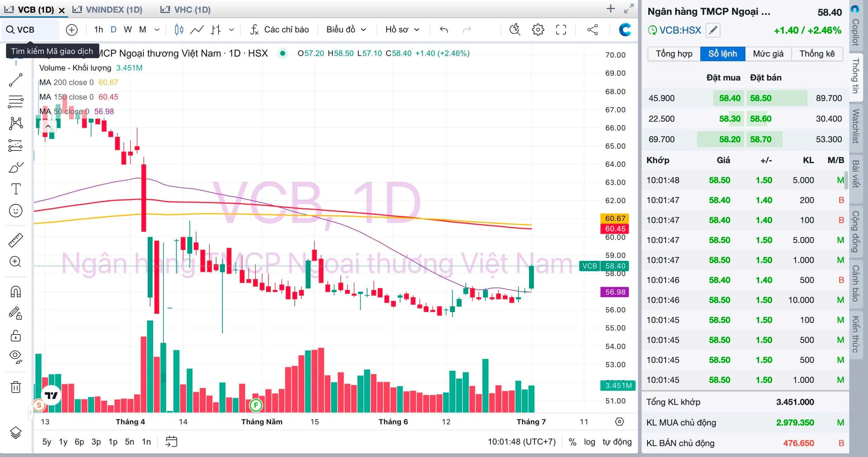Add a new chart tab
This screenshot has height=457, width=868.
tap(611, 9)
